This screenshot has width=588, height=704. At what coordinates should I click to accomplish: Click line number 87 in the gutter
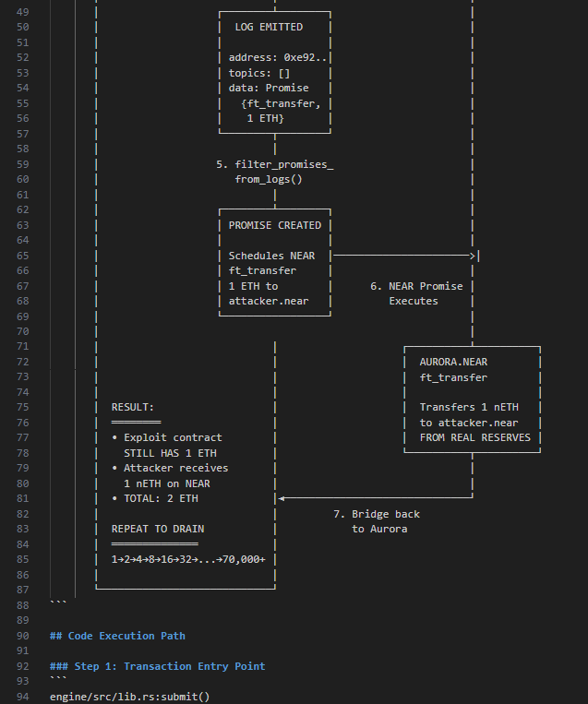tap(22, 590)
